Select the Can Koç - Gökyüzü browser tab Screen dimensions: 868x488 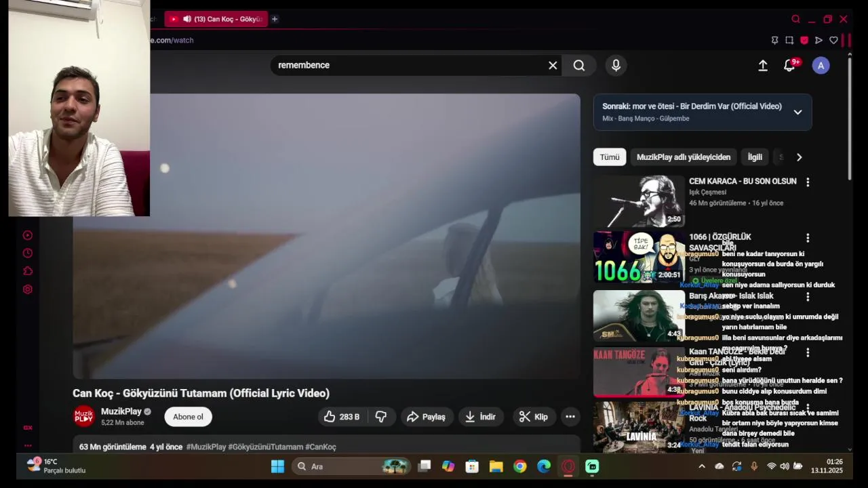216,19
